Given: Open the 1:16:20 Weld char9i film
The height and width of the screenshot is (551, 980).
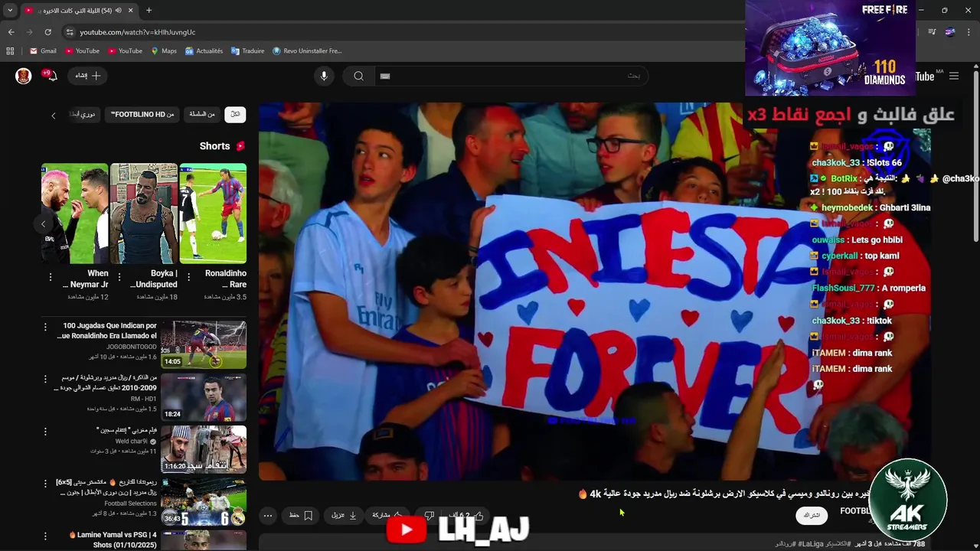Looking at the screenshot, I should tap(204, 449).
